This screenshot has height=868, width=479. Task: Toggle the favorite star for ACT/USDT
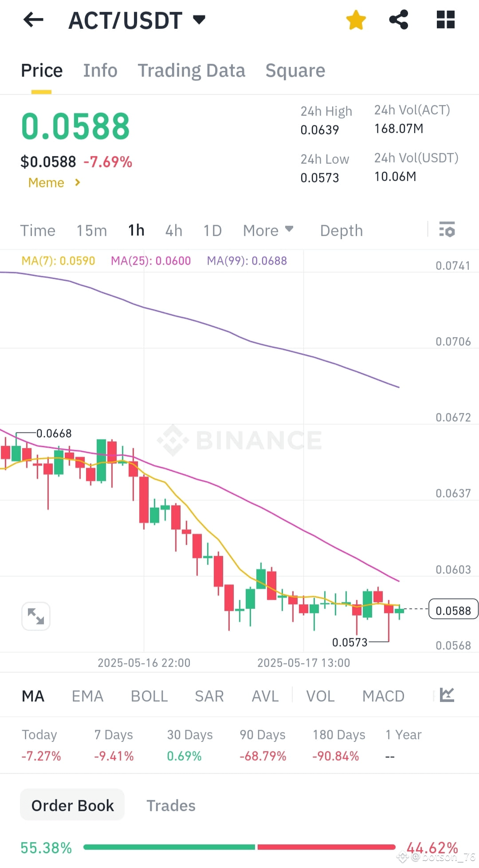point(356,20)
